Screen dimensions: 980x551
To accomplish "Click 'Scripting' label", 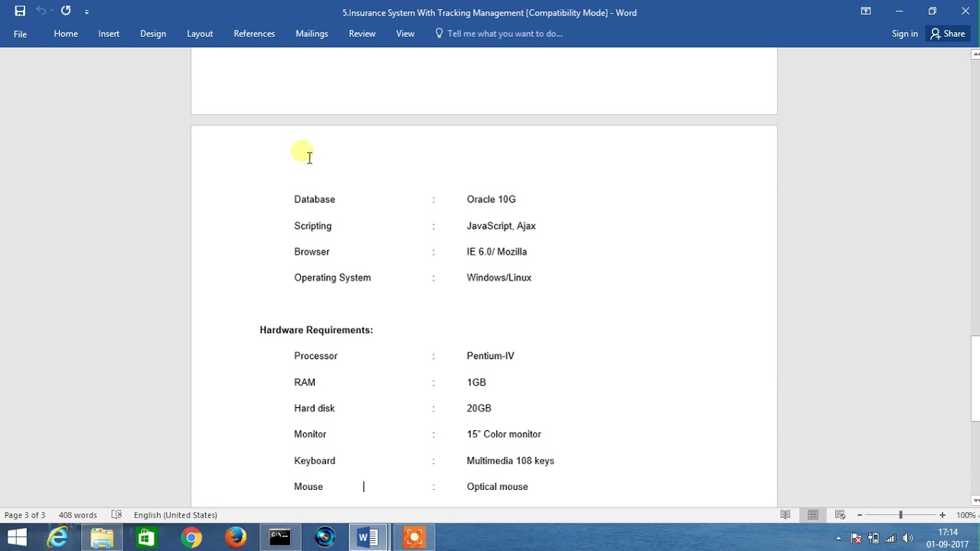I will tap(313, 226).
